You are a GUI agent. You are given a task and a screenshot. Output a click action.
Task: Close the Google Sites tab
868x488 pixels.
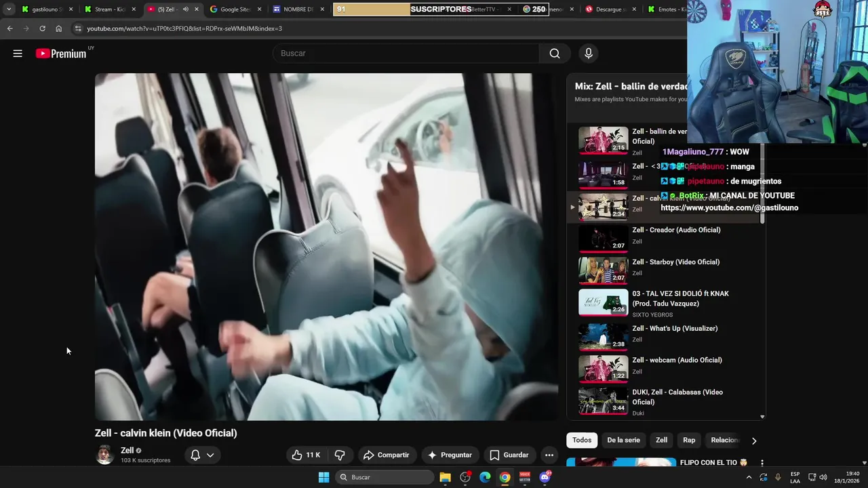coord(259,9)
